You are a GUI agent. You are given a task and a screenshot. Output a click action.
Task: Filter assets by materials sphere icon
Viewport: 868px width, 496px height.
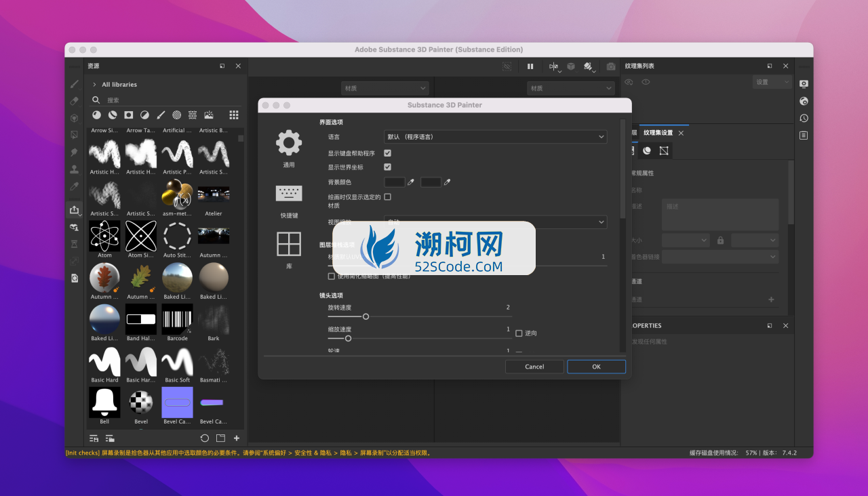tap(96, 115)
